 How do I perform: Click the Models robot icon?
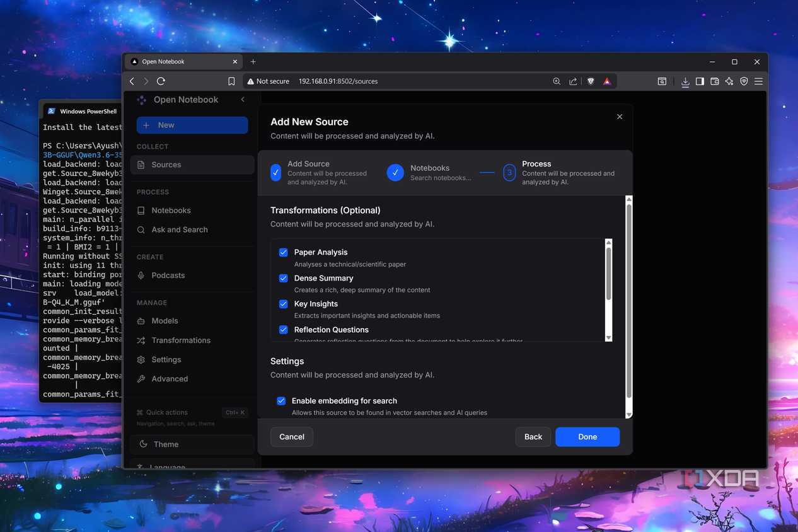(x=141, y=321)
